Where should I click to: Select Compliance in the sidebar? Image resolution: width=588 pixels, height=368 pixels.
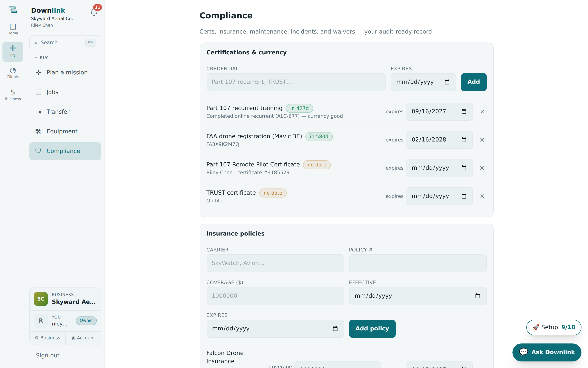[65, 151]
